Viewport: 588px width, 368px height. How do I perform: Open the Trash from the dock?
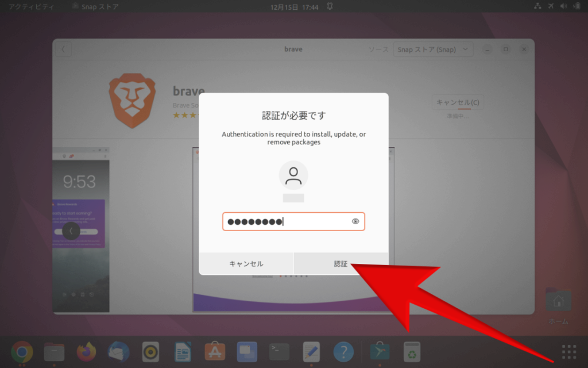[x=412, y=352]
